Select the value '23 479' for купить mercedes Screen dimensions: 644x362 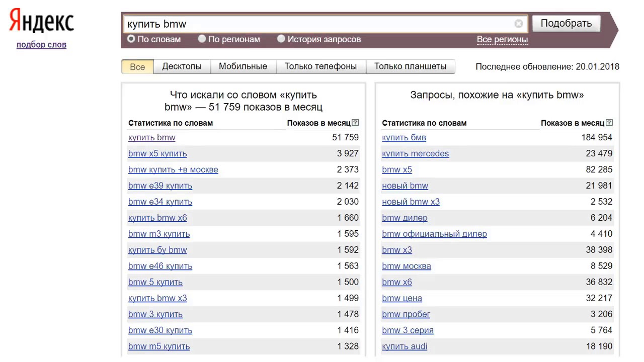pos(599,153)
